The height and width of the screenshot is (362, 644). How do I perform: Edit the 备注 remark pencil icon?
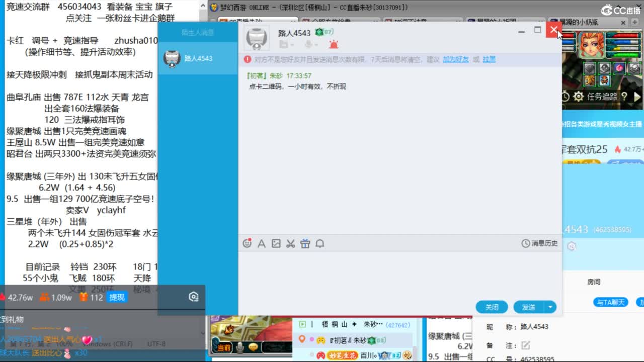526,345
